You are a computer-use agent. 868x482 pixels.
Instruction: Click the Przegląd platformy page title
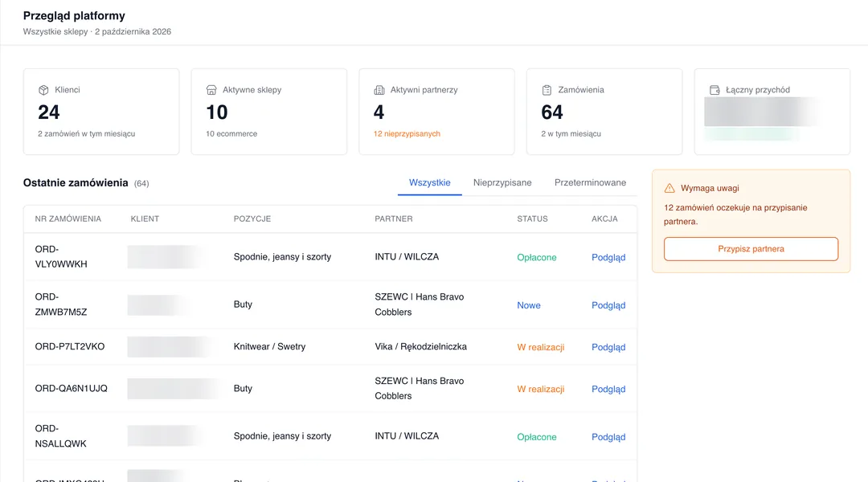point(74,15)
